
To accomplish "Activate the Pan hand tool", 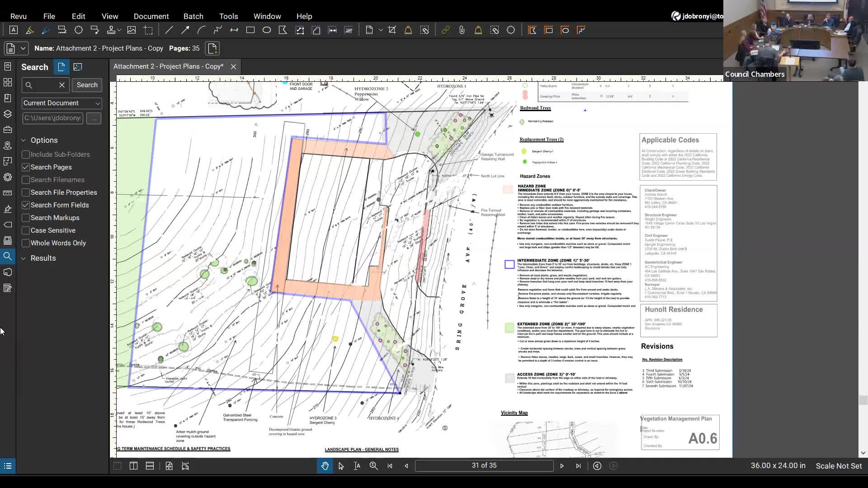I will pyautogui.click(x=325, y=466).
